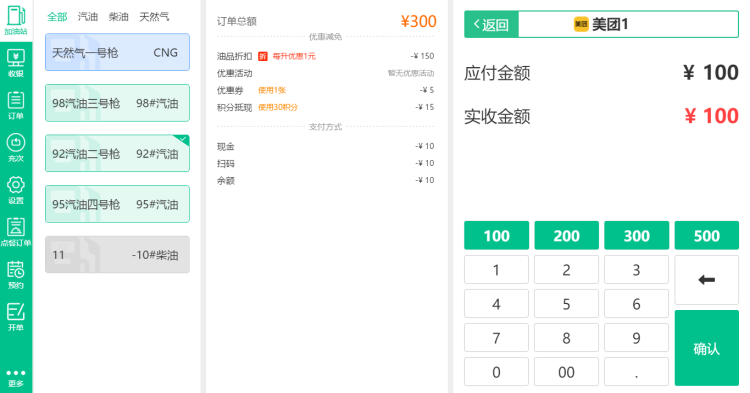Click the -¥ 150 discount amount
Image resolution: width=750 pixels, height=393 pixels.
(422, 56)
